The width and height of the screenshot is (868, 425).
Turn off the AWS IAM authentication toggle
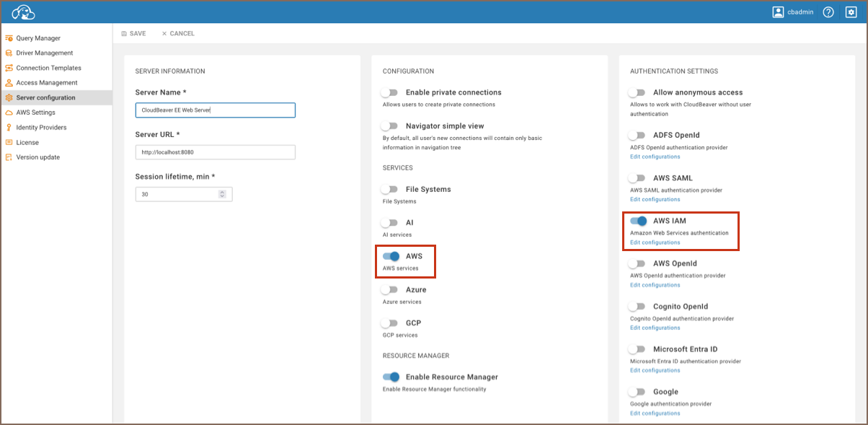click(638, 221)
